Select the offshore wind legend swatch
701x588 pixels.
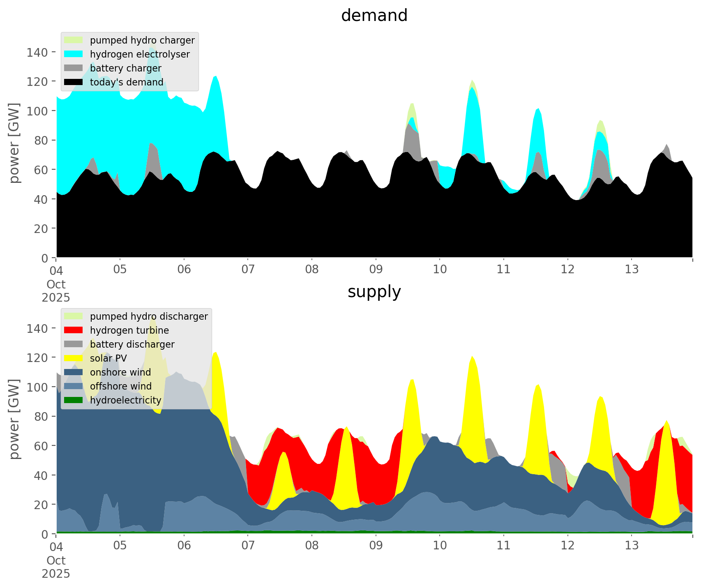point(74,386)
